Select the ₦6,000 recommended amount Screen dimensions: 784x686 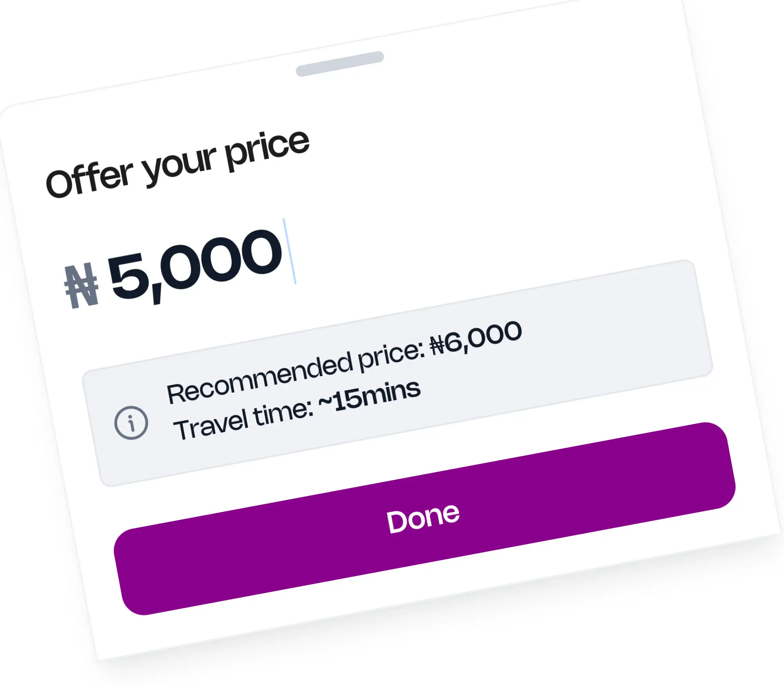[476, 338]
